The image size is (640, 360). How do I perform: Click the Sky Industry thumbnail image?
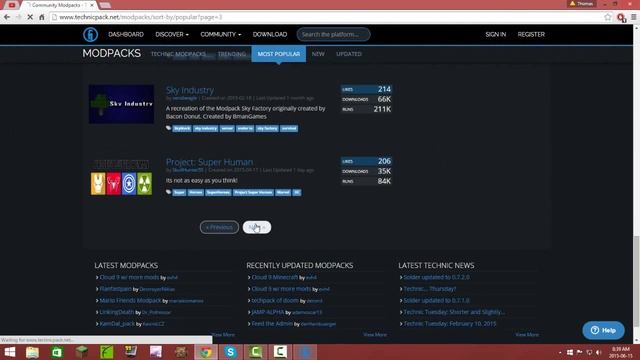[x=121, y=104]
